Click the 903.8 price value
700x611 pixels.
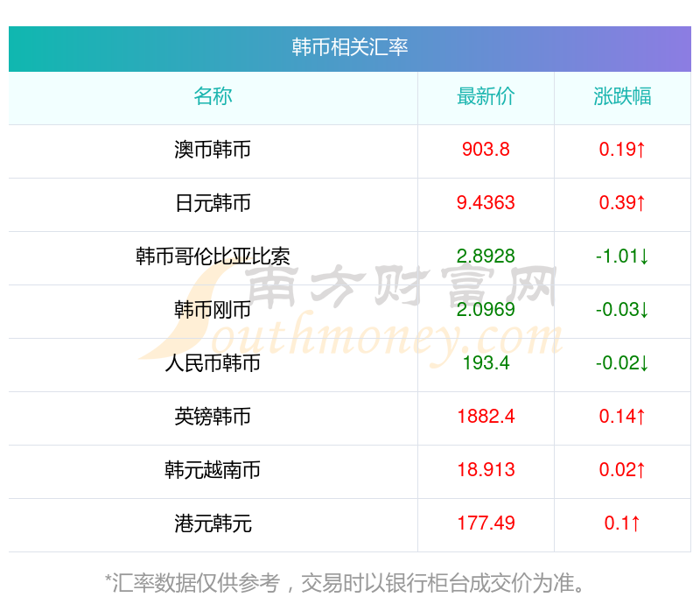(486, 149)
